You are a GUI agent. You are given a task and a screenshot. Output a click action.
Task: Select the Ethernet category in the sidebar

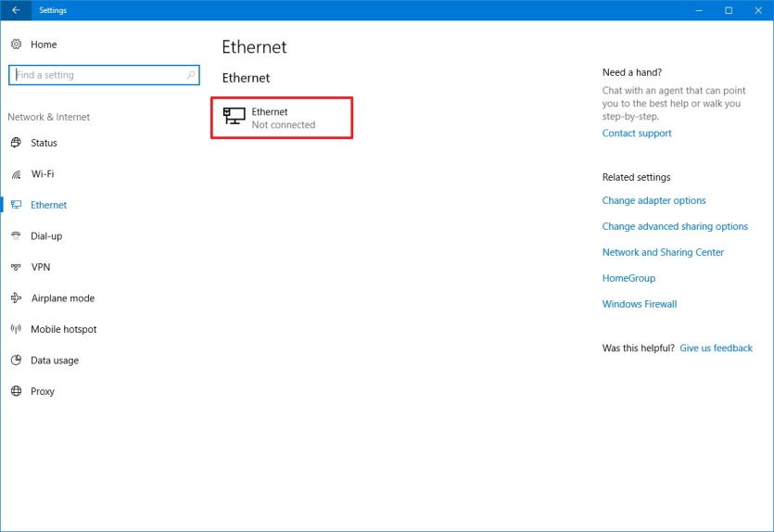(48, 205)
